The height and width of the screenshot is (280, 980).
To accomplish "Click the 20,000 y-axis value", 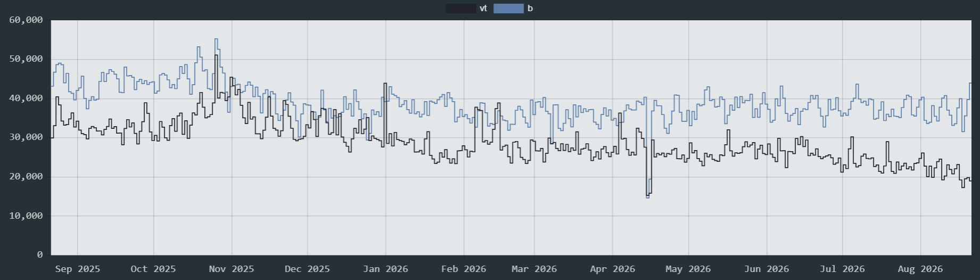I will click(26, 177).
